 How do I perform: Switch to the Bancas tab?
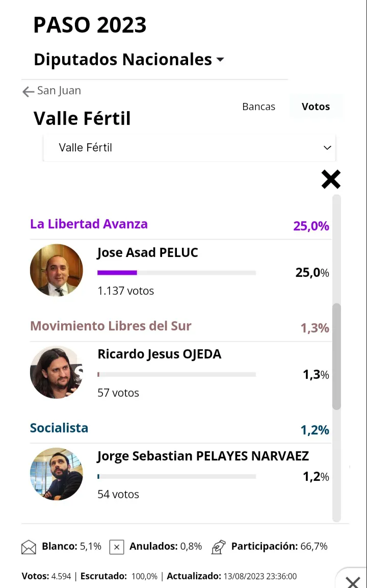pyautogui.click(x=258, y=107)
